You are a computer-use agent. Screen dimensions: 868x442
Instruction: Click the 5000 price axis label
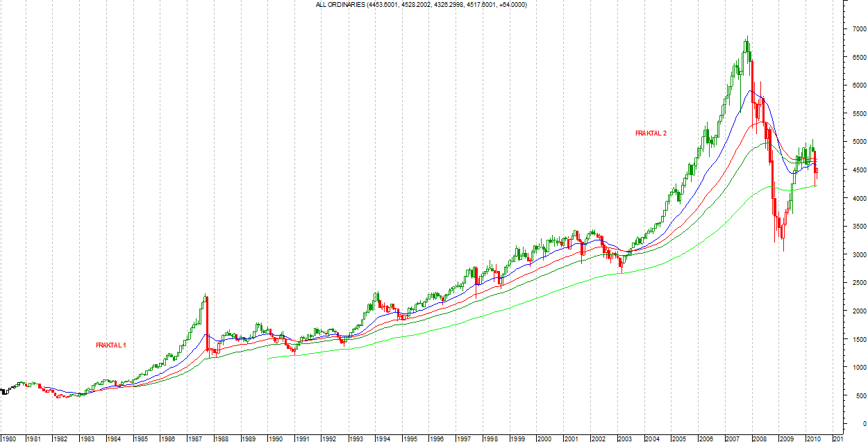[x=853, y=142]
